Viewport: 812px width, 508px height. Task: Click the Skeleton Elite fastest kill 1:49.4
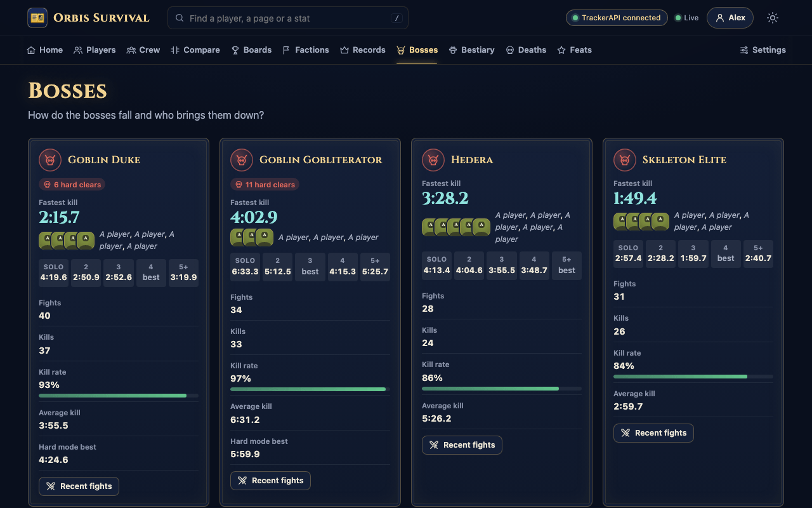coord(635,198)
